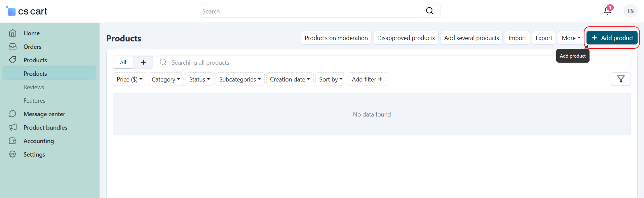This screenshot has height=198, width=644.
Task: Open Home from the sidebar
Action: coord(32,33)
